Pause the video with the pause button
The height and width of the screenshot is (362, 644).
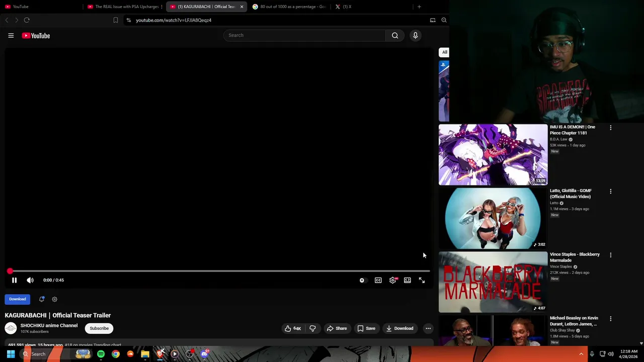14,280
